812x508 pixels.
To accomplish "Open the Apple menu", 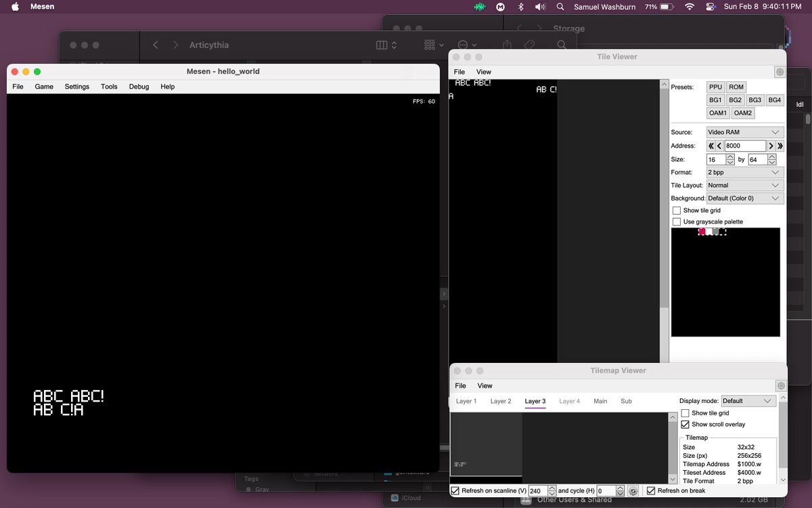I will click(x=15, y=7).
